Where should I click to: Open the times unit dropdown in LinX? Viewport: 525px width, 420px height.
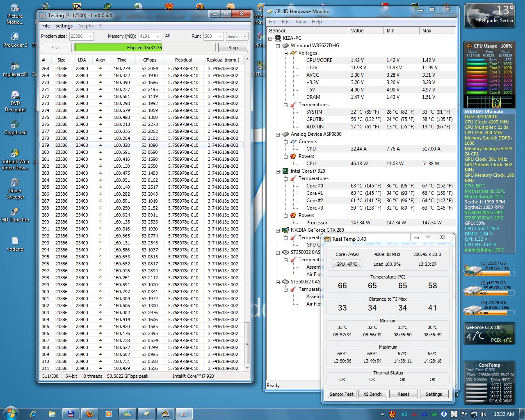(x=237, y=36)
